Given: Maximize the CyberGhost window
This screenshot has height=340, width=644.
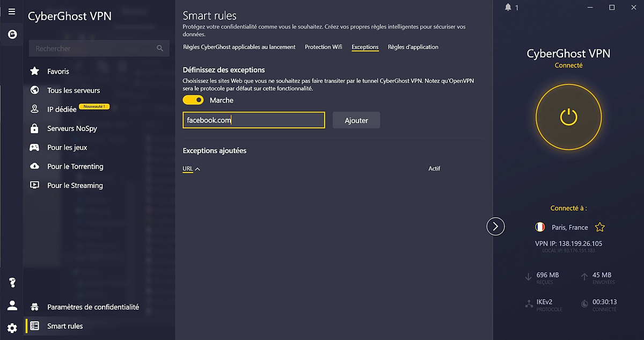Looking at the screenshot, I should click(612, 8).
